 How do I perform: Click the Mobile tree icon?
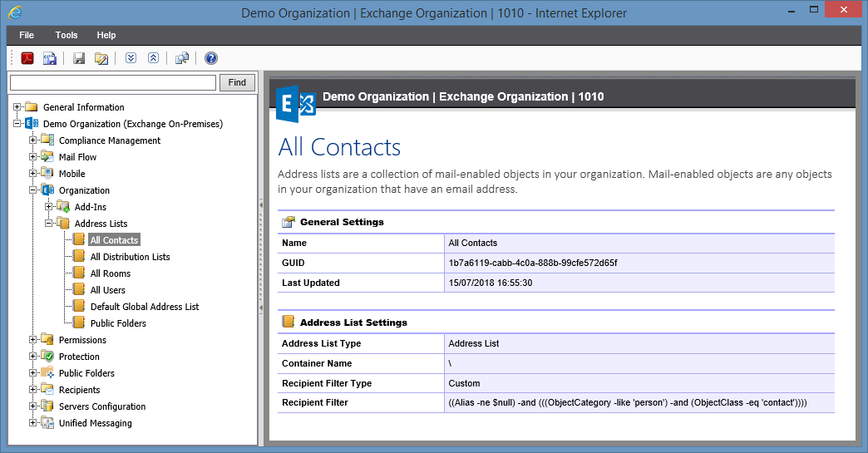(47, 173)
